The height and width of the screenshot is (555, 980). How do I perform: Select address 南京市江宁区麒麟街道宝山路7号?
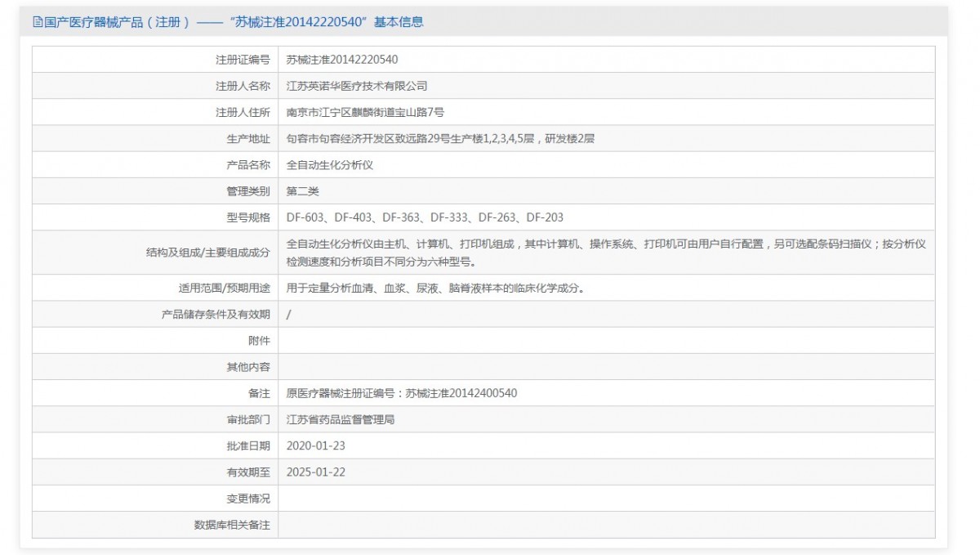coord(365,112)
